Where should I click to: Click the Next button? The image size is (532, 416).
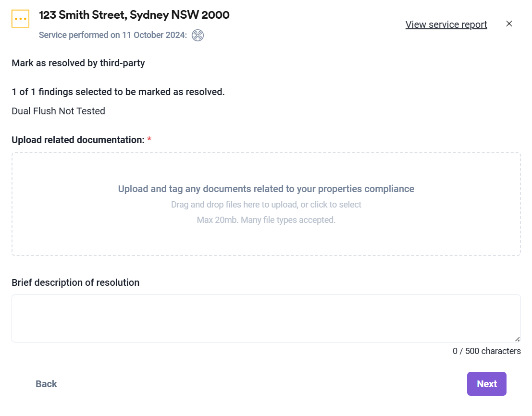[486, 384]
